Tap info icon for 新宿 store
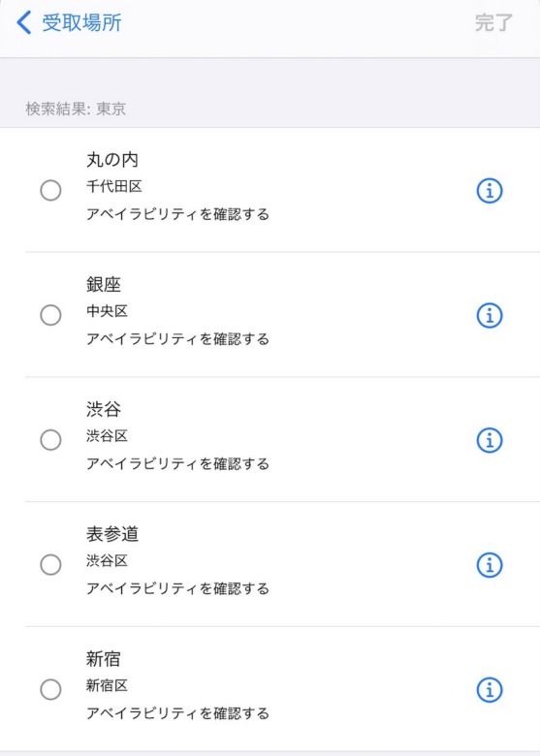Screen dimensions: 540x756 click(490, 689)
